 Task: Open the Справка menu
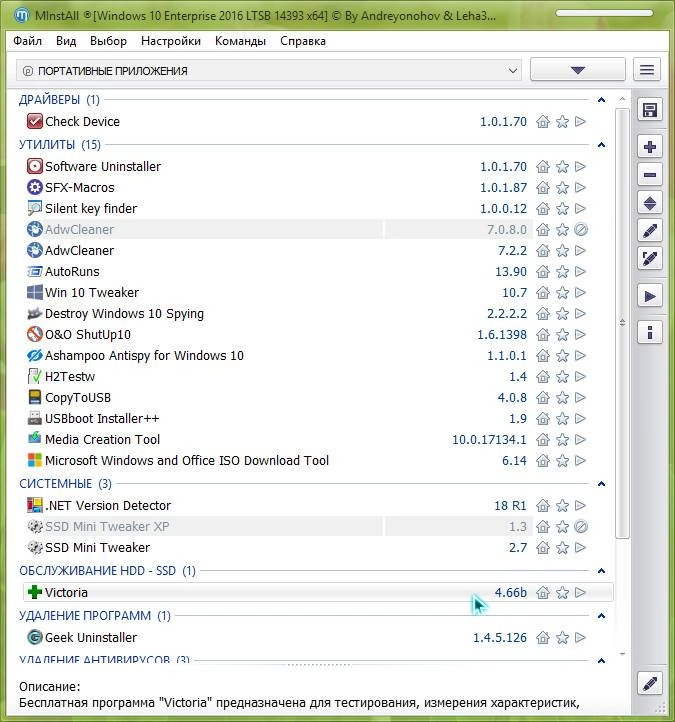(303, 41)
